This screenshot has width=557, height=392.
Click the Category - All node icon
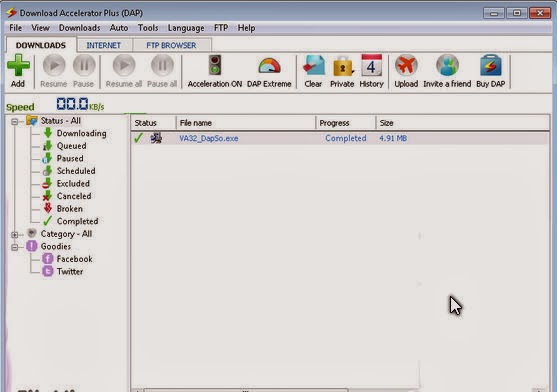click(32, 234)
